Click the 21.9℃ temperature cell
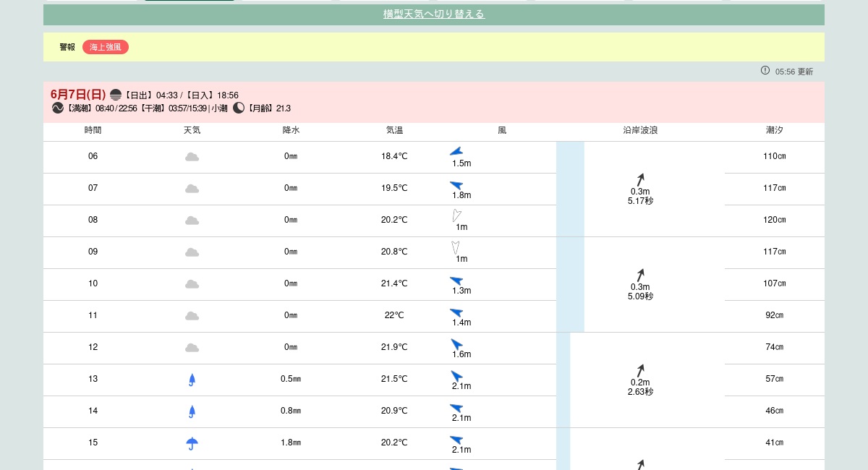868x470 pixels. tap(394, 348)
